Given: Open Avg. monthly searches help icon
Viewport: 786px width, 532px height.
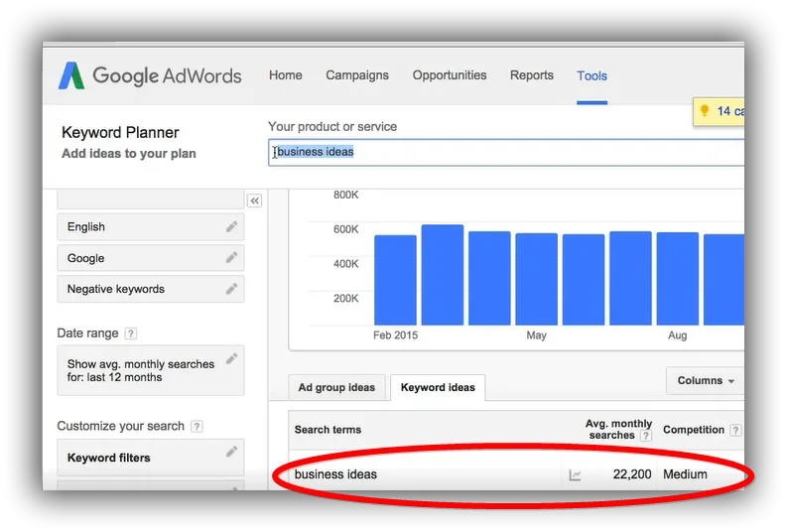Looking at the screenshot, I should [x=646, y=436].
